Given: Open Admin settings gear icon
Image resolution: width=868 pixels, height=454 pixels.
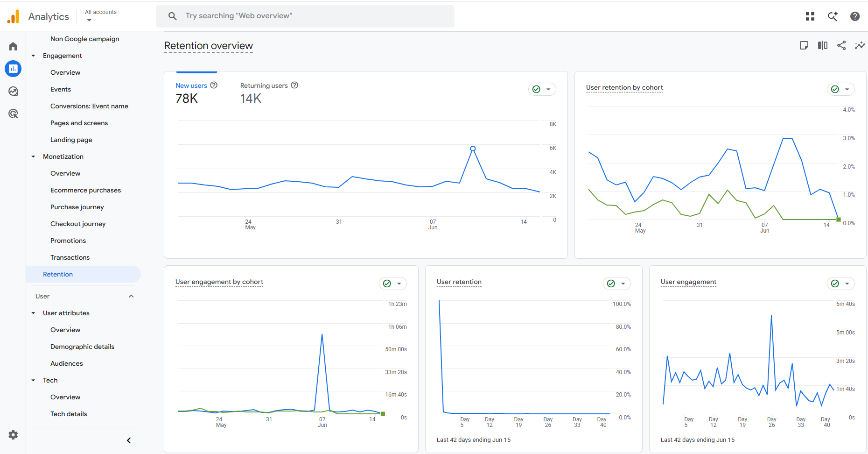Looking at the screenshot, I should [13, 435].
